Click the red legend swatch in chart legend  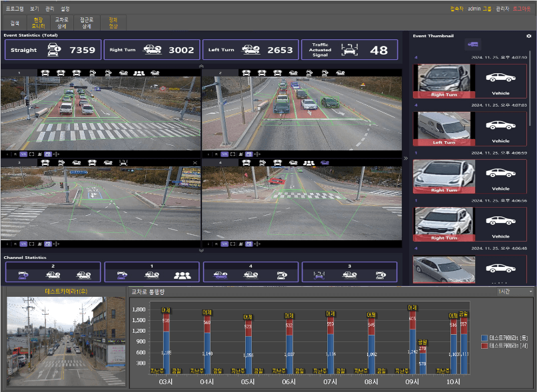point(484,346)
